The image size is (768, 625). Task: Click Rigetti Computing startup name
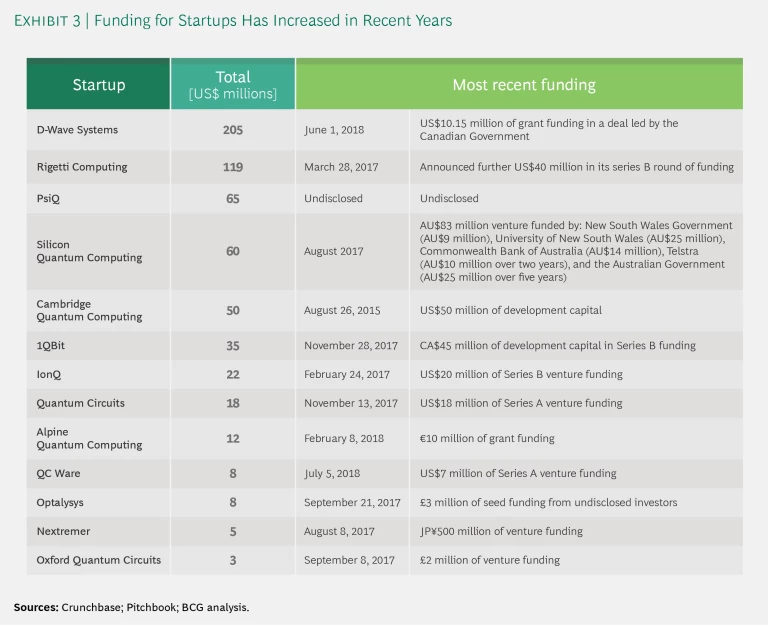(80, 167)
